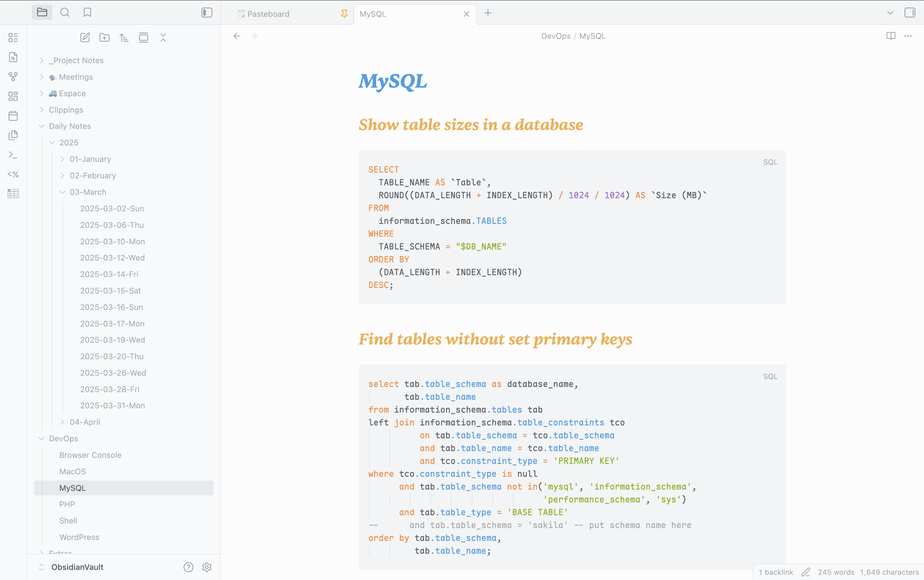Select the MySQL note in sidebar
This screenshot has height=580, width=924.
pos(124,488)
